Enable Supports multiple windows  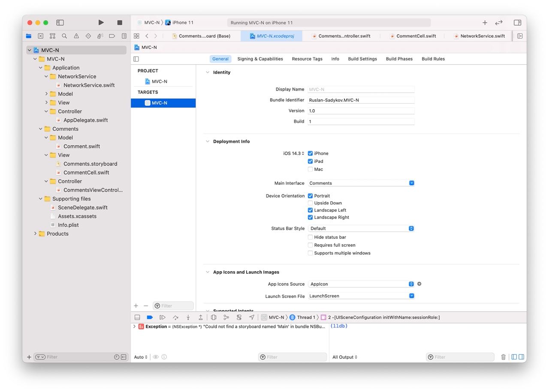coord(310,253)
